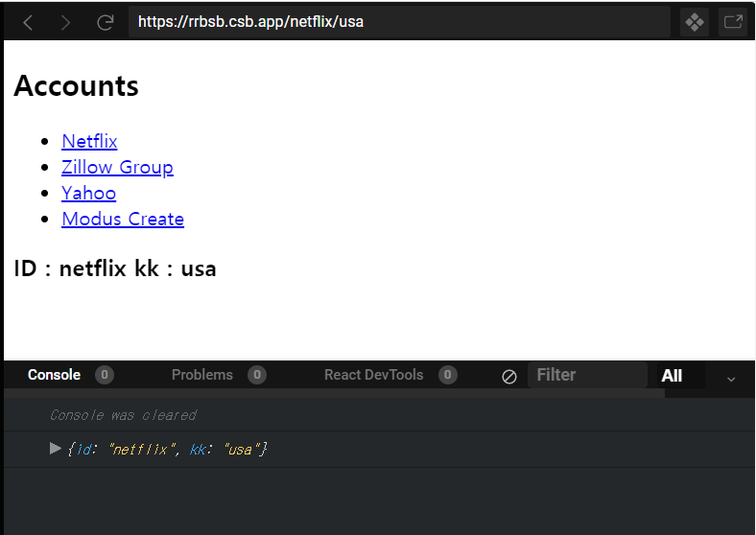Click the Accounts heading
The width and height of the screenshot is (756, 535).
(x=76, y=85)
